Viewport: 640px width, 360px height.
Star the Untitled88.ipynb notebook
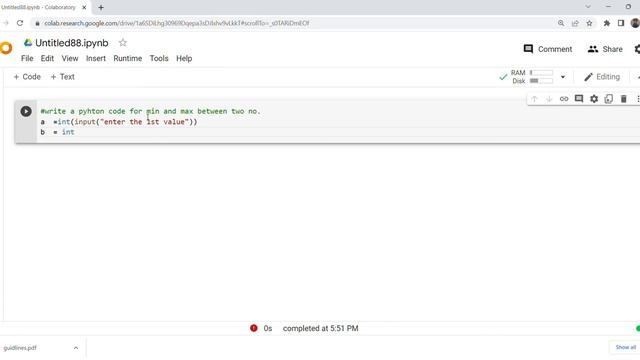coord(123,42)
